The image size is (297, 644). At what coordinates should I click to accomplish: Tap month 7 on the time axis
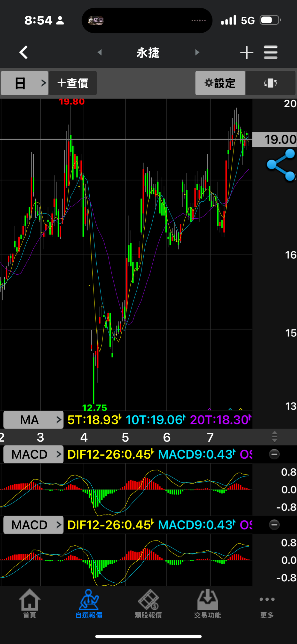[210, 437]
